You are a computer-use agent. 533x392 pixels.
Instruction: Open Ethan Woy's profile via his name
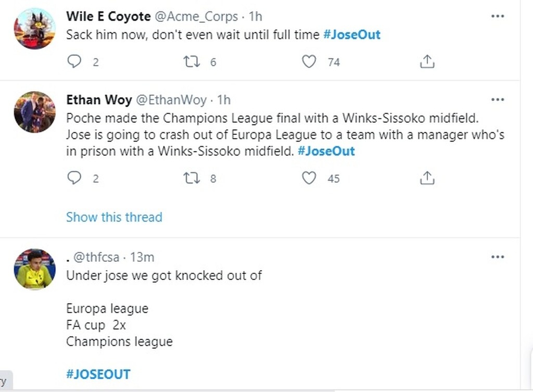(99, 99)
